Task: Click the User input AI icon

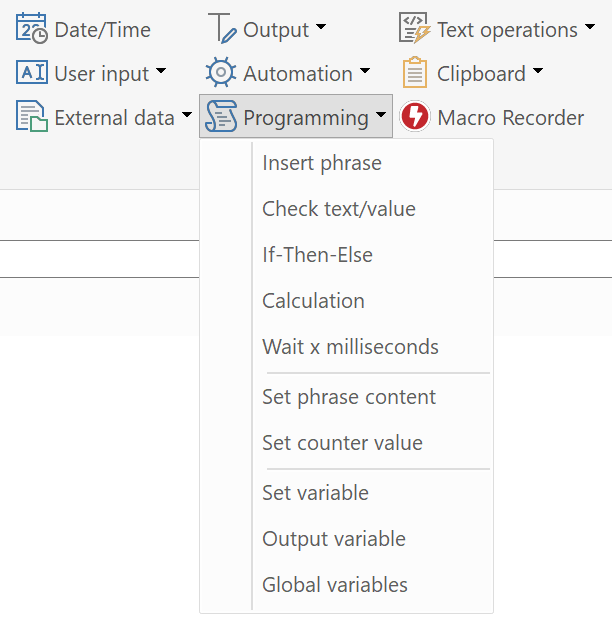Action: [32, 72]
